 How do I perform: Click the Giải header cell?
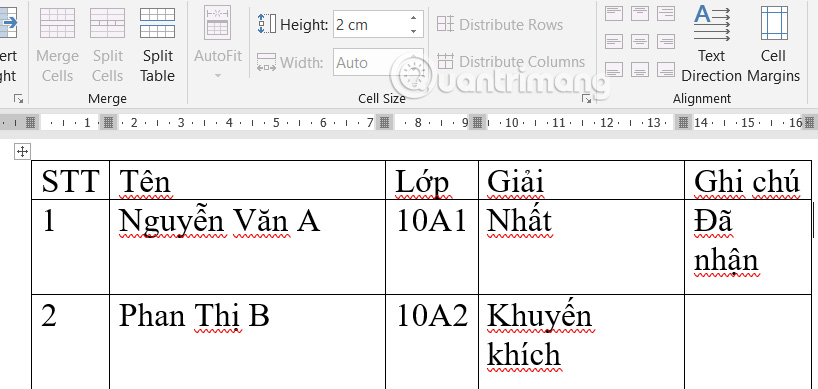coord(581,180)
